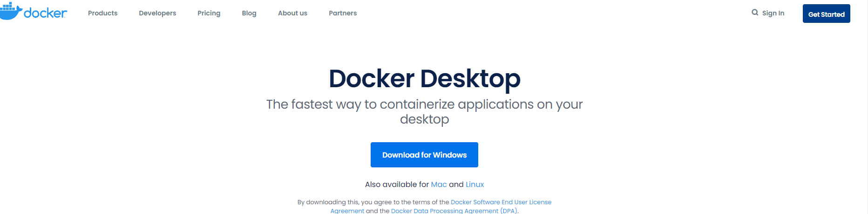Open the Developers menu

pyautogui.click(x=157, y=13)
